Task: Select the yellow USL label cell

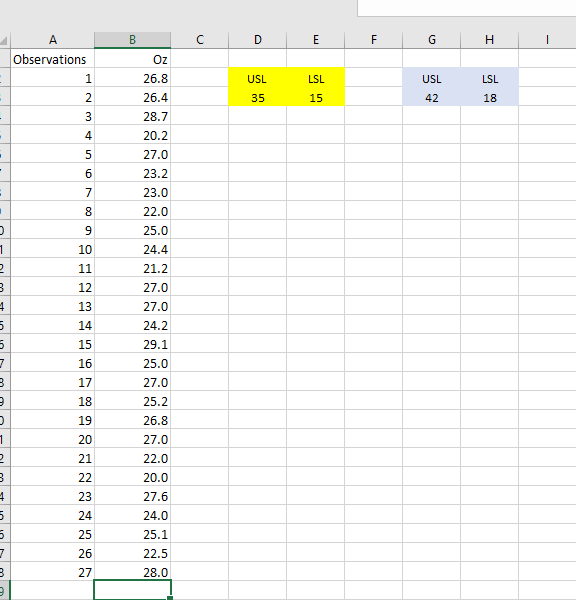Action: [x=258, y=78]
